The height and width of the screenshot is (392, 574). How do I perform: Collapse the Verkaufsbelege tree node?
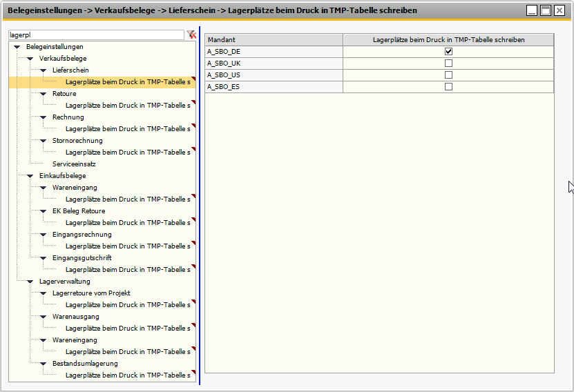[30, 59]
